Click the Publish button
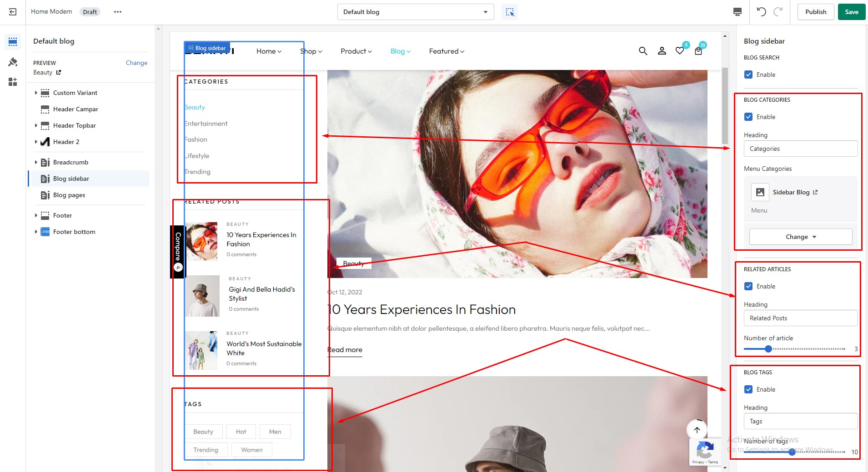 [816, 12]
